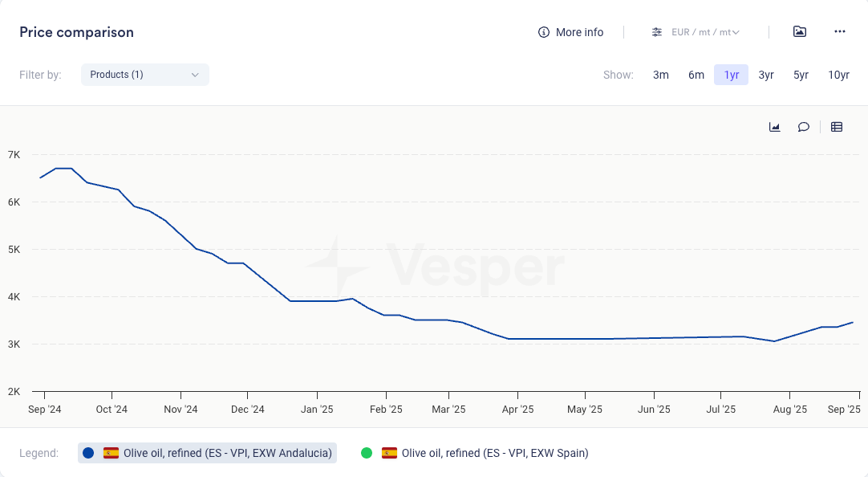Expand the Products (1) filter dropdown

pos(144,75)
